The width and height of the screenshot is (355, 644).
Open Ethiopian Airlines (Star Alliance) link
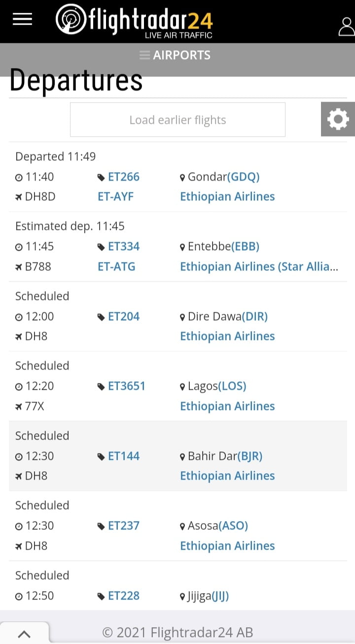click(259, 266)
